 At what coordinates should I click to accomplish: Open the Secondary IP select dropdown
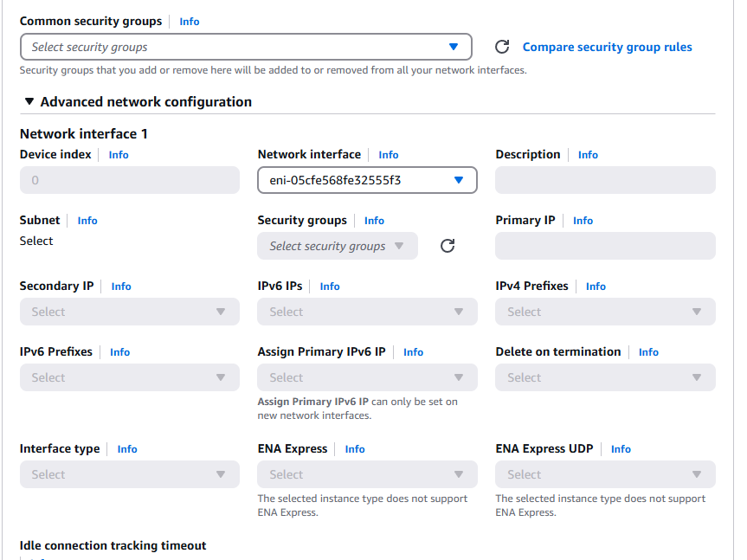tap(129, 312)
